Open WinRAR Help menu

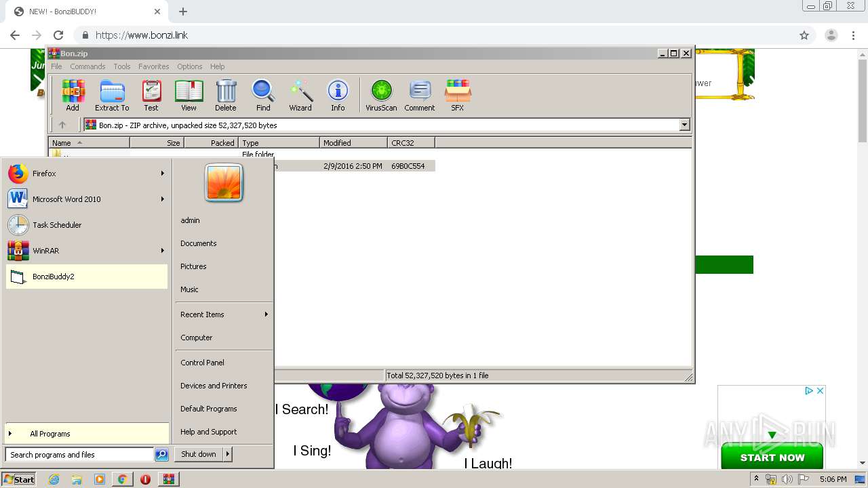217,66
